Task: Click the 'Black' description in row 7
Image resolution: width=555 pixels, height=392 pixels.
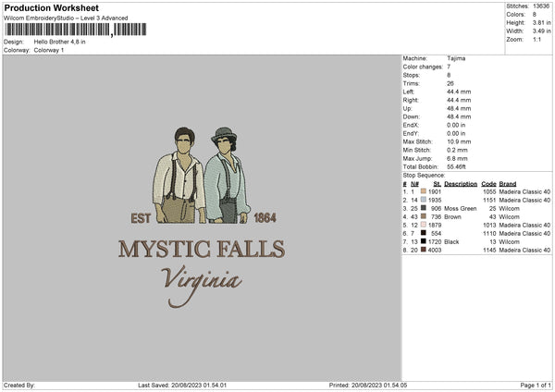Action: pos(451,241)
